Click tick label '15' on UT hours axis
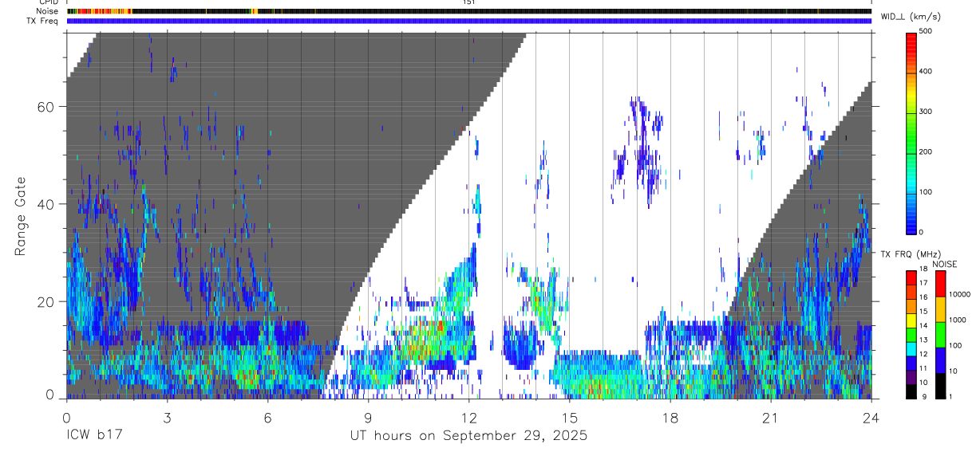980x452 pixels. (x=569, y=418)
